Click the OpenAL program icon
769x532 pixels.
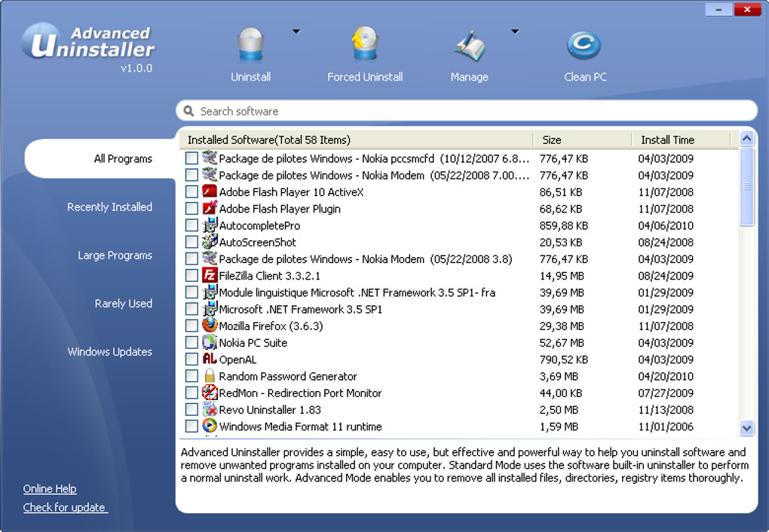click(210, 359)
